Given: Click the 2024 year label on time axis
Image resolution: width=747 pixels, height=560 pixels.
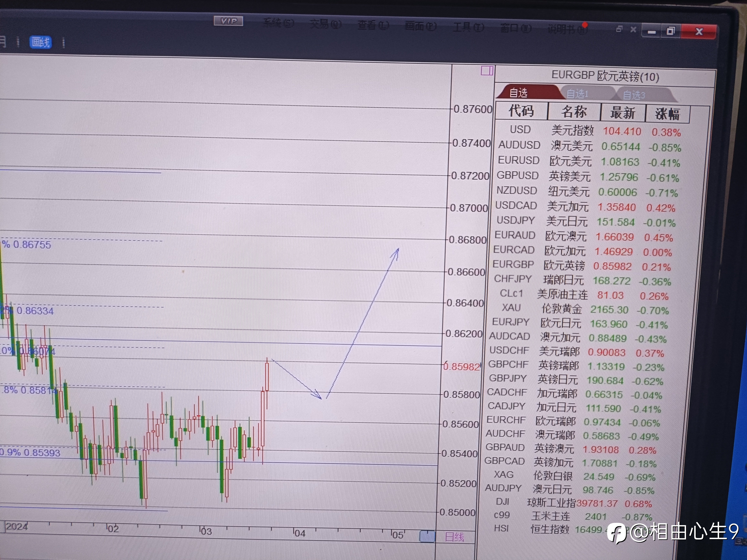Looking at the screenshot, I should tap(17, 527).
